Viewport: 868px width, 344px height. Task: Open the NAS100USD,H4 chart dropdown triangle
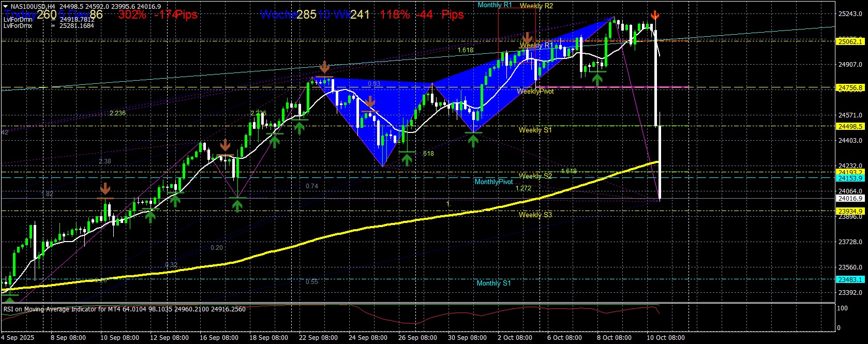tap(6, 7)
